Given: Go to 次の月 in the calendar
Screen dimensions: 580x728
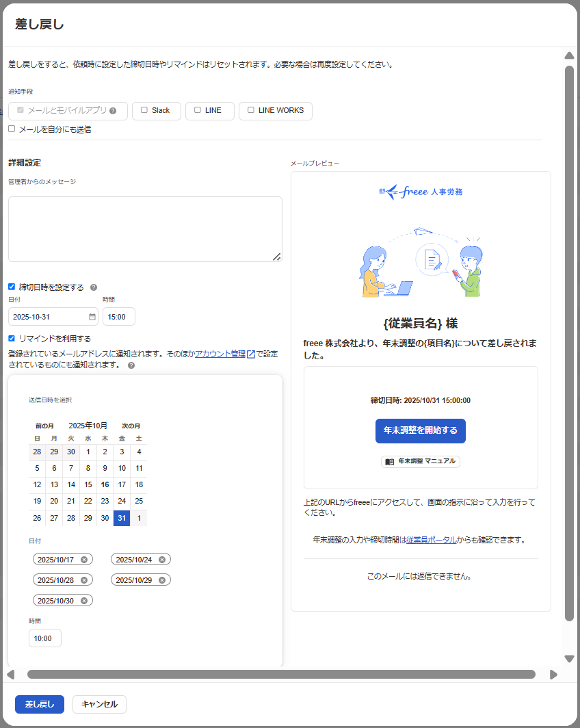Looking at the screenshot, I should pos(131,426).
